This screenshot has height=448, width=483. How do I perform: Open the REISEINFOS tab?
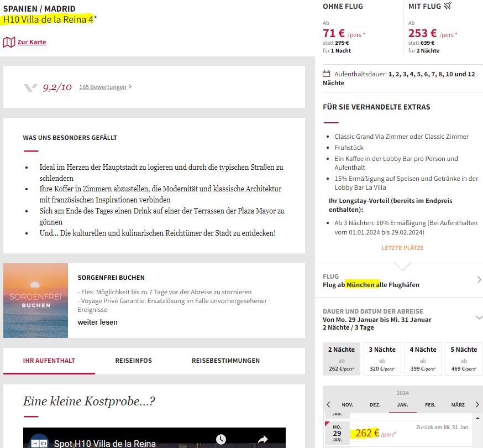click(x=133, y=361)
